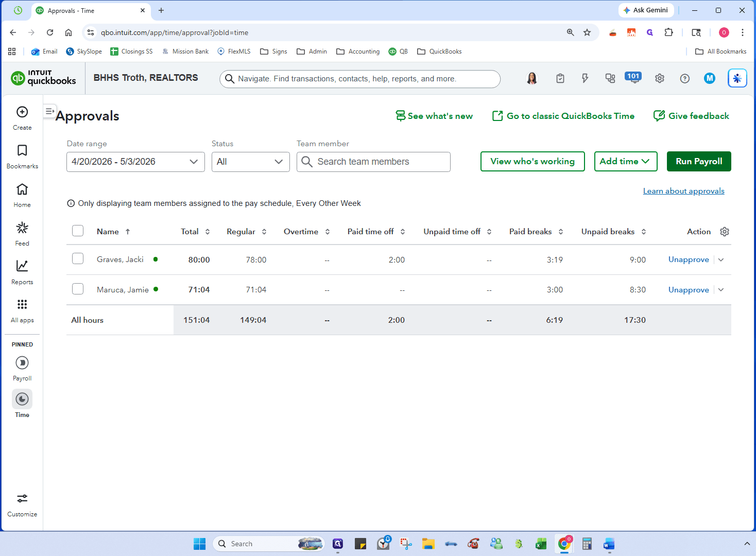Open pinned Payroll app
This screenshot has height=556, width=756.
22,368
